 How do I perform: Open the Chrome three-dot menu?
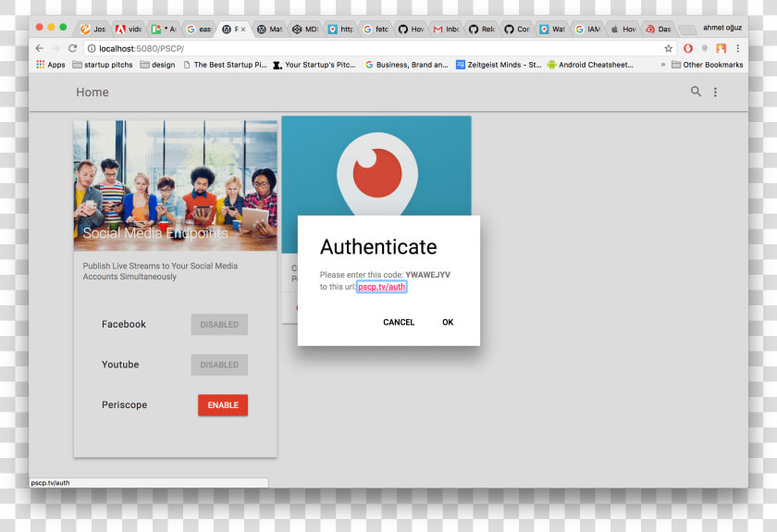[737, 48]
